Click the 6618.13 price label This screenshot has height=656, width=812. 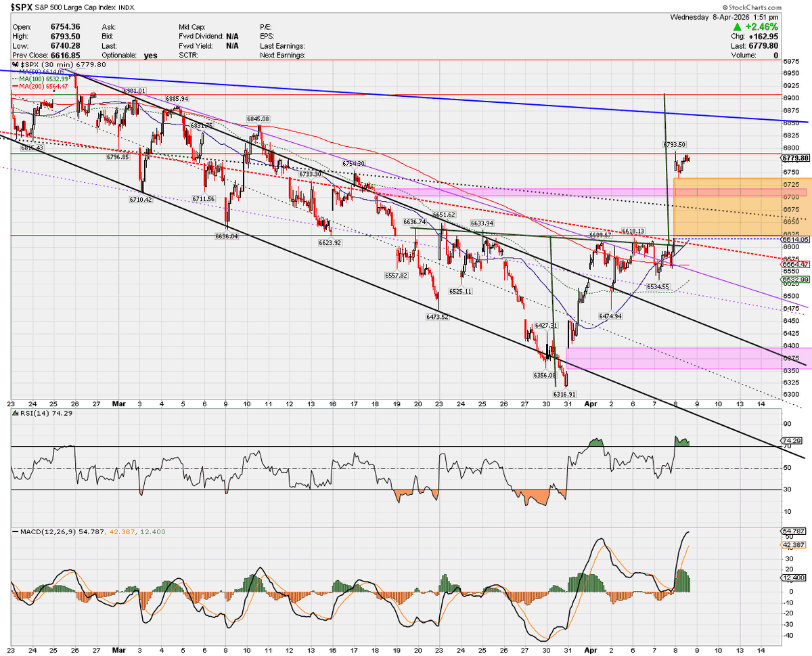(x=633, y=230)
